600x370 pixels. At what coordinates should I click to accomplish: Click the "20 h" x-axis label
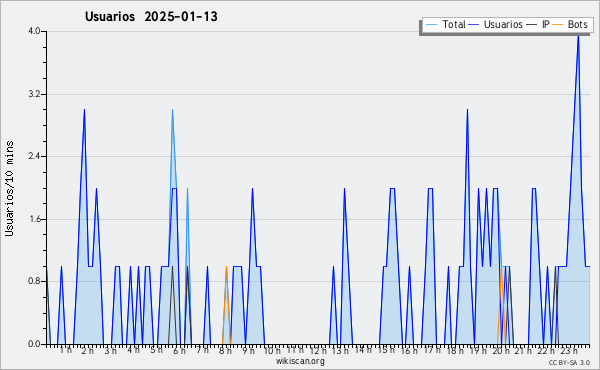tap(501, 351)
